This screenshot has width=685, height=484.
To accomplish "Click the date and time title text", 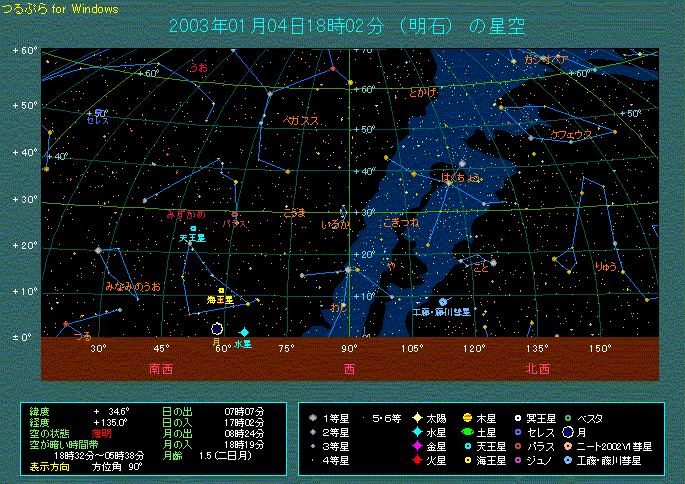I will tap(348, 26).
